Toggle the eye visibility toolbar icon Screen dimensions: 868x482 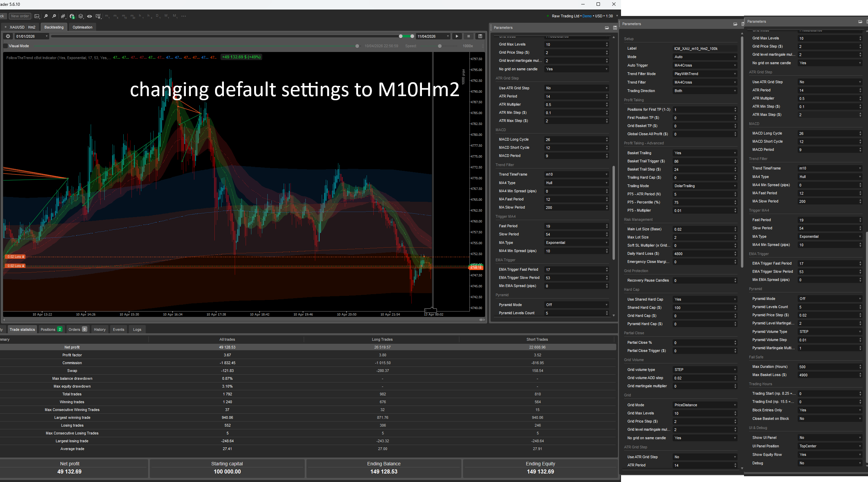89,16
